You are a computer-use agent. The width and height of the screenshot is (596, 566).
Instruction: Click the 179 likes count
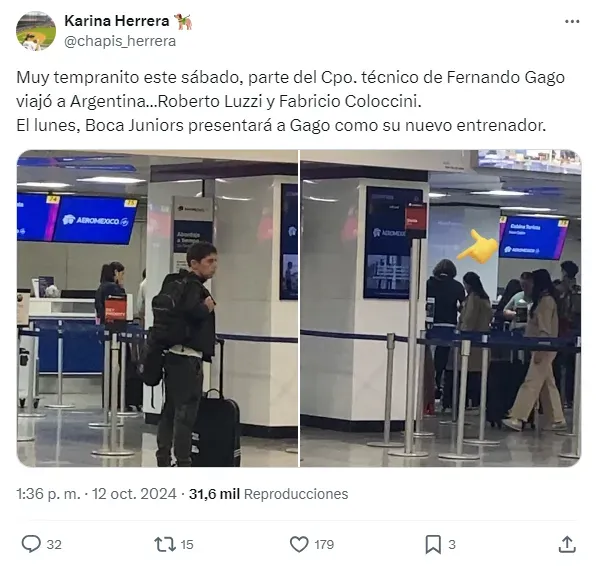[x=324, y=545]
